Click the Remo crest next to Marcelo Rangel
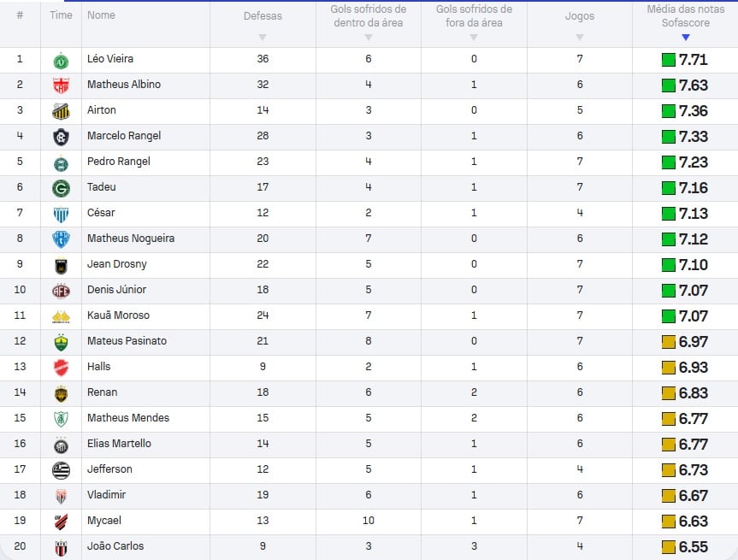Viewport: 738px width, 560px height. 61,137
